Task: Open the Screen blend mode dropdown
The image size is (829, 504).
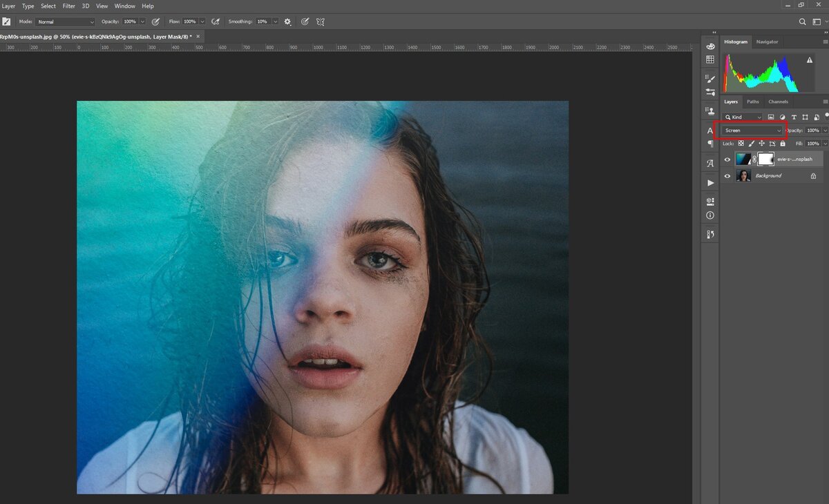Action: point(752,130)
